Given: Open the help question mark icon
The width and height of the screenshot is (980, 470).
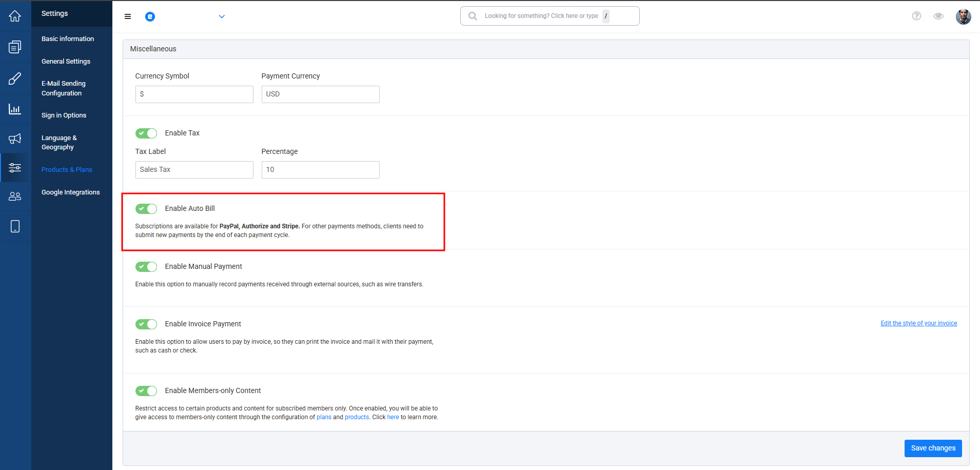Looking at the screenshot, I should [916, 16].
